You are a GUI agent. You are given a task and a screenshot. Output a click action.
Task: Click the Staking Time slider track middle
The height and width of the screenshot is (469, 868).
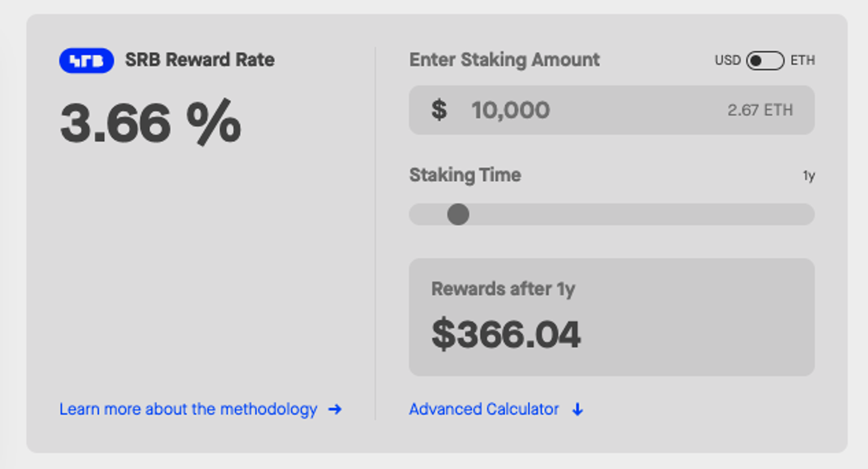[x=612, y=214]
